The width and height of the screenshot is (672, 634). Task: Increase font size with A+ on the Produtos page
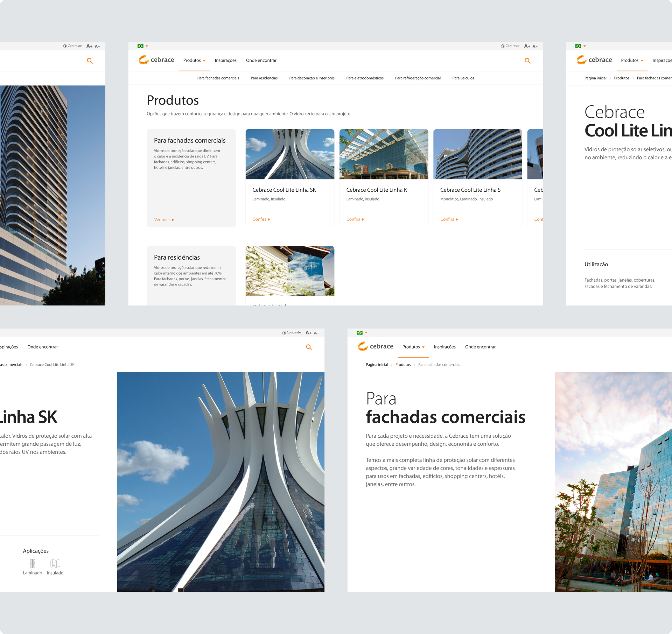pyautogui.click(x=527, y=46)
